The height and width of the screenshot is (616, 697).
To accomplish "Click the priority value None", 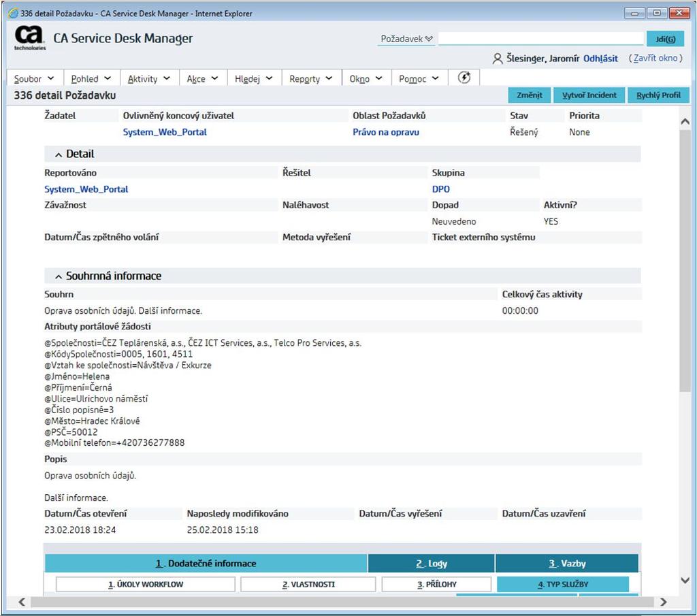I will tap(579, 132).
